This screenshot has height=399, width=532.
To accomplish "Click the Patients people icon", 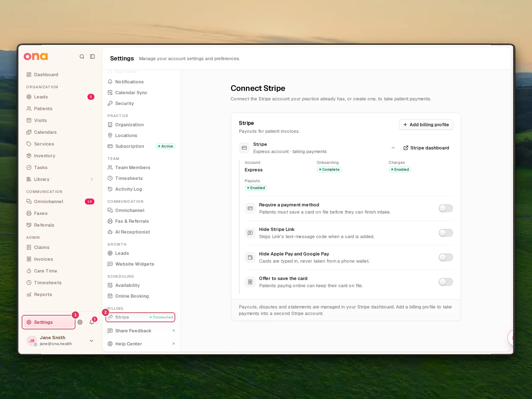I will point(29,109).
